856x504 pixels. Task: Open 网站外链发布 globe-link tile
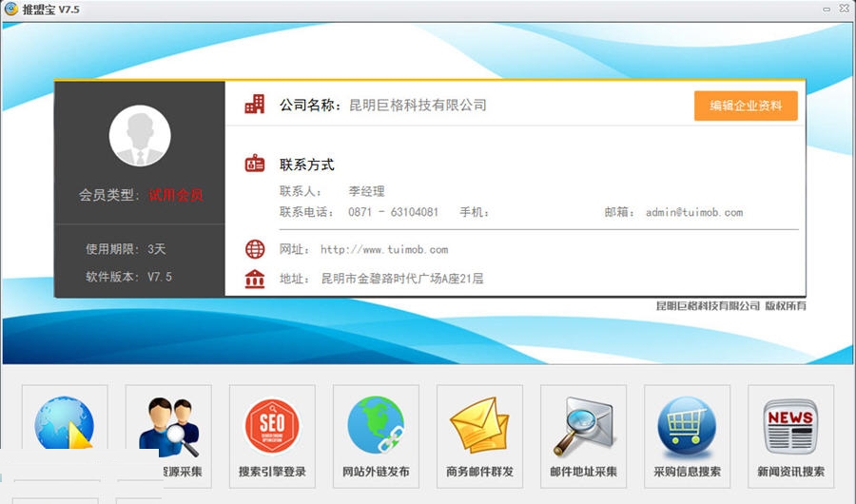pos(376,436)
